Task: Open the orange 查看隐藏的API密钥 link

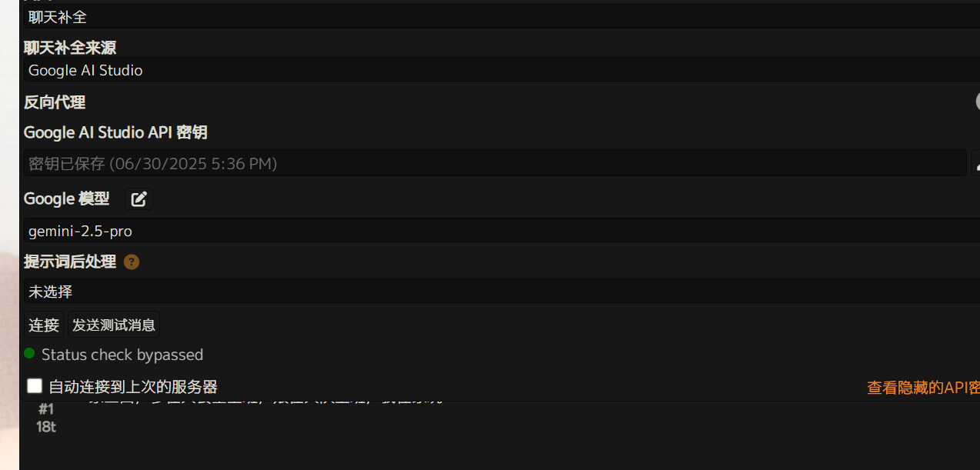Action: pos(923,388)
